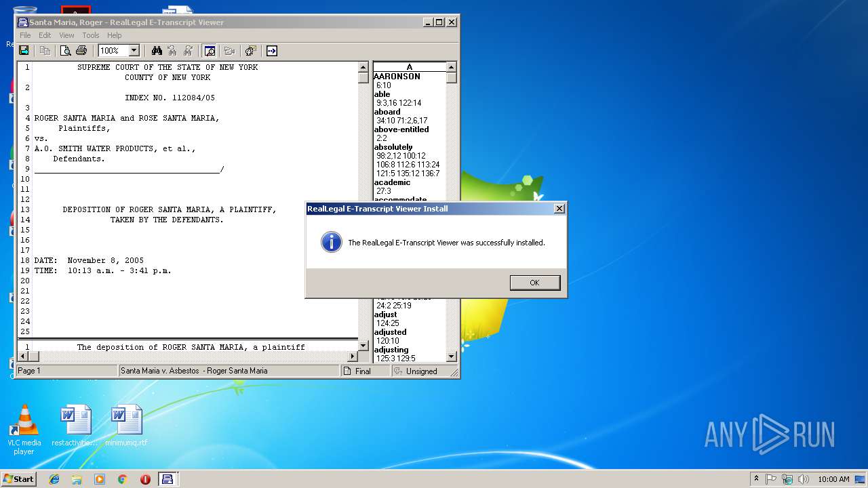Click the 10:00 AM taskbar clock
Screen dimensions: 868x488
pyautogui.click(x=833, y=479)
